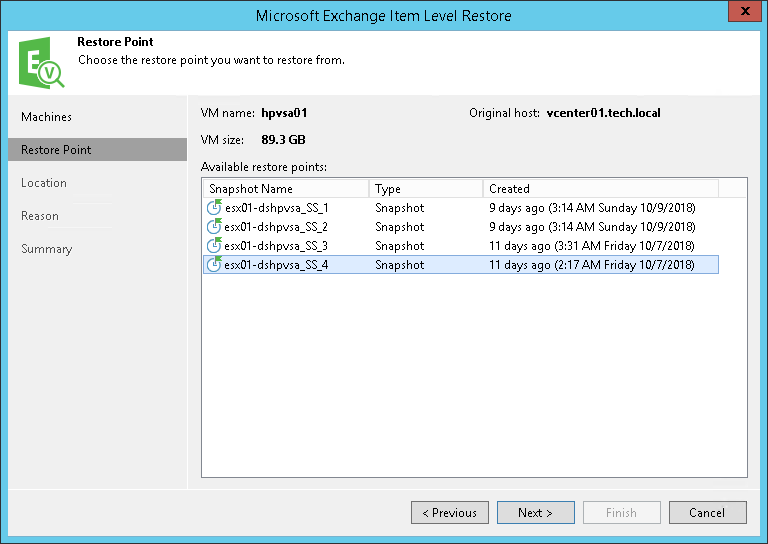
Task: Click the snapshot icon beside esx01-dshpvsa_SS_1
Action: pos(213,208)
